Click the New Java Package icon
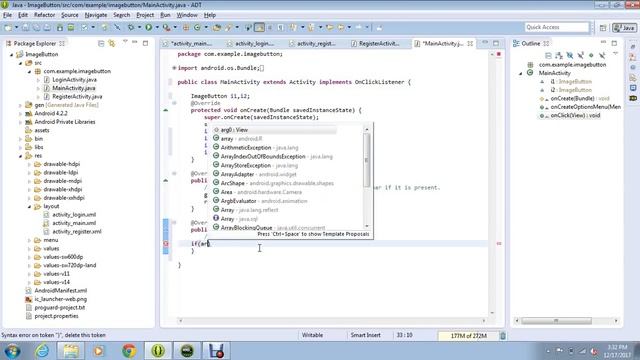 (x=185, y=27)
